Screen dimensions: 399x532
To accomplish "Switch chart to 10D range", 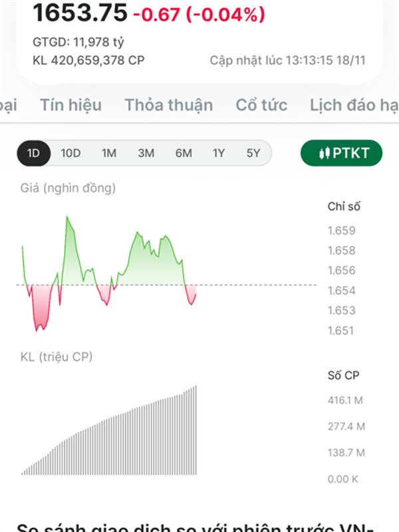I will (x=70, y=153).
